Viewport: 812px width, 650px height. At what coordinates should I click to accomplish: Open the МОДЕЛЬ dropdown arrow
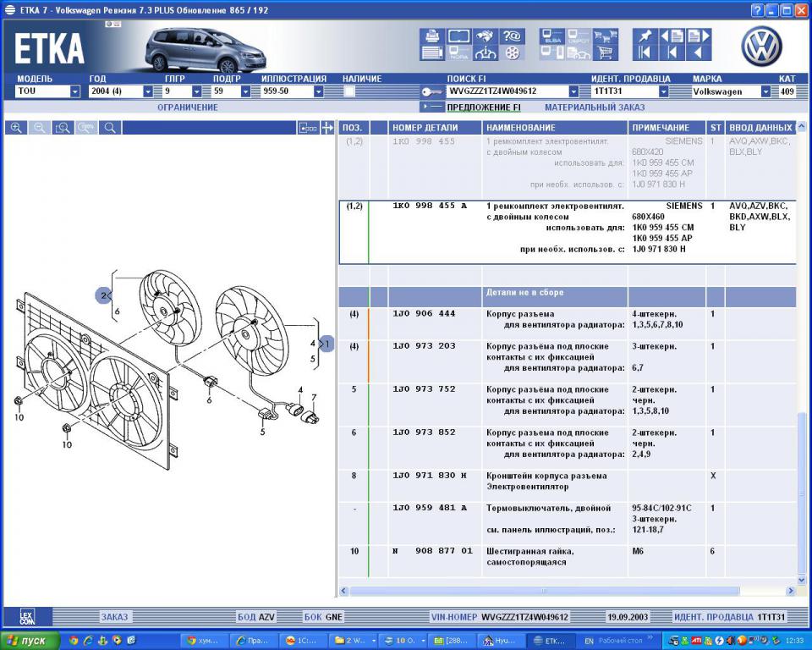(x=75, y=91)
